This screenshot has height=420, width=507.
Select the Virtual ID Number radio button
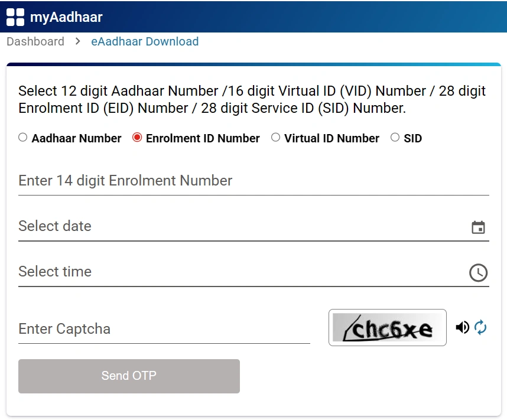point(275,136)
